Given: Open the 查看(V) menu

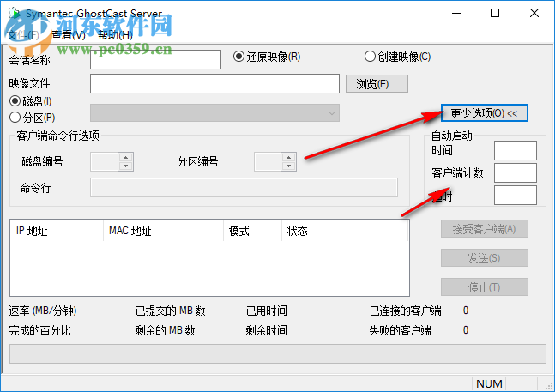Looking at the screenshot, I should 69,34.
